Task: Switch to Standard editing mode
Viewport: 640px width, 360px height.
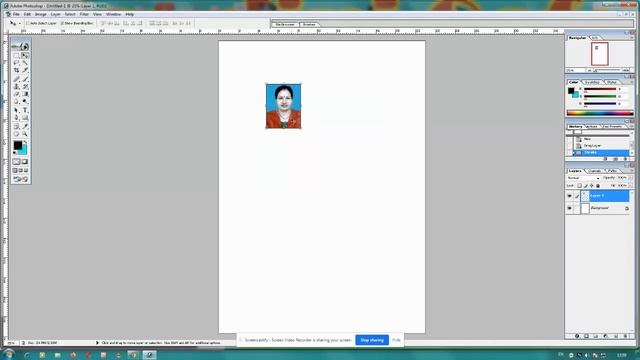Action: (x=16, y=162)
